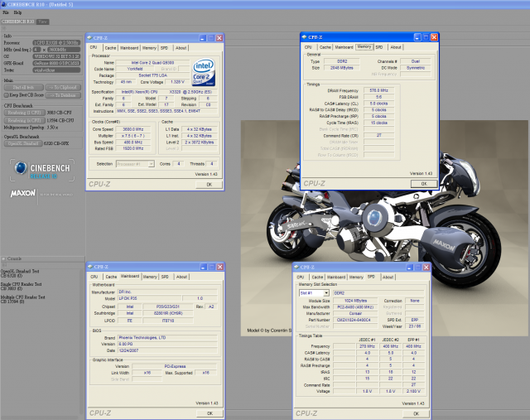Click the Multiple CPU Render Test console entry
This screenshot has width=530, height=420.
pos(22,299)
